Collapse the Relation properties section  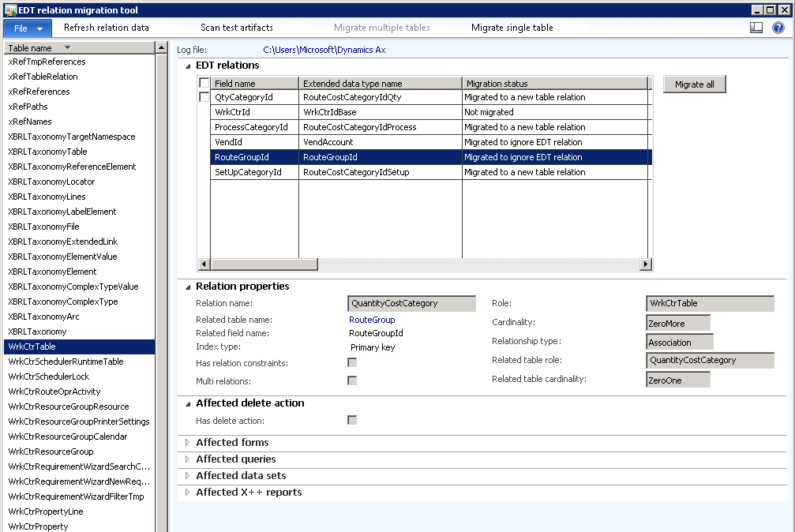[187, 286]
